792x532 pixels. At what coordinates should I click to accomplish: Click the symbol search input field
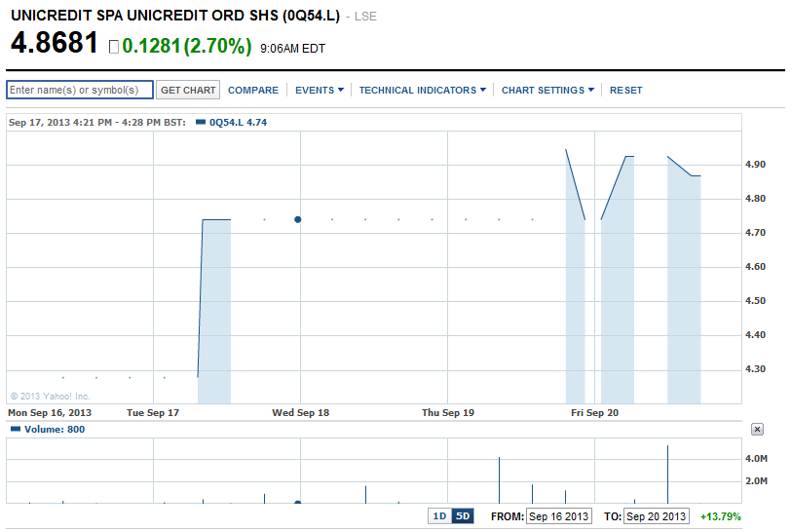(x=80, y=90)
